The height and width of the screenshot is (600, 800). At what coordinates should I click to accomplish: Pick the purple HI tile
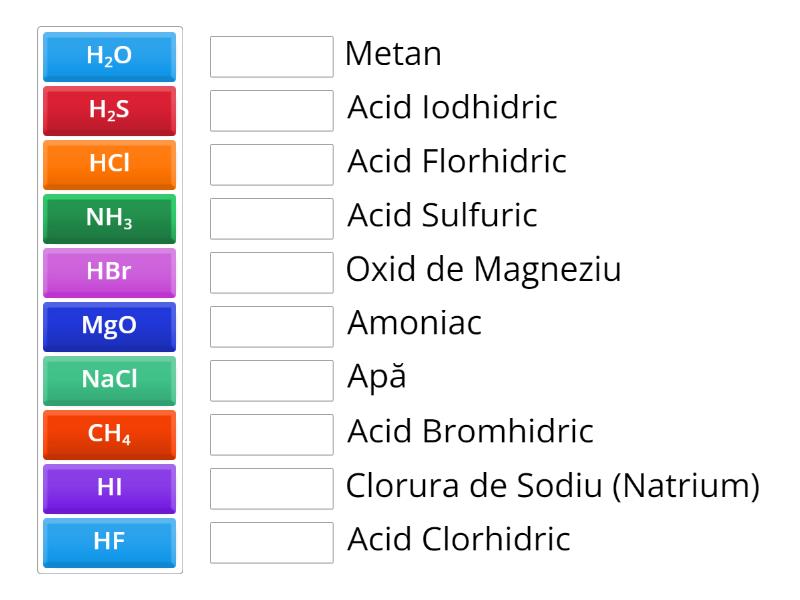pyautogui.click(x=110, y=489)
